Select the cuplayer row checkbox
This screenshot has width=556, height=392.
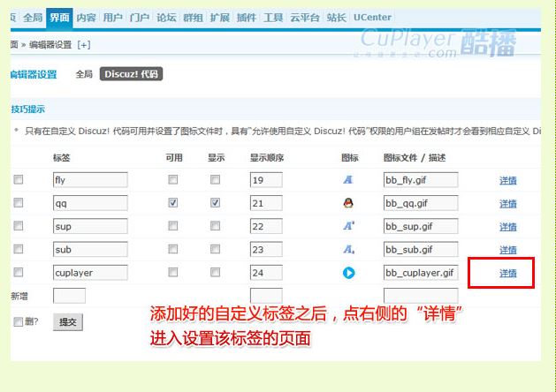[18, 272]
